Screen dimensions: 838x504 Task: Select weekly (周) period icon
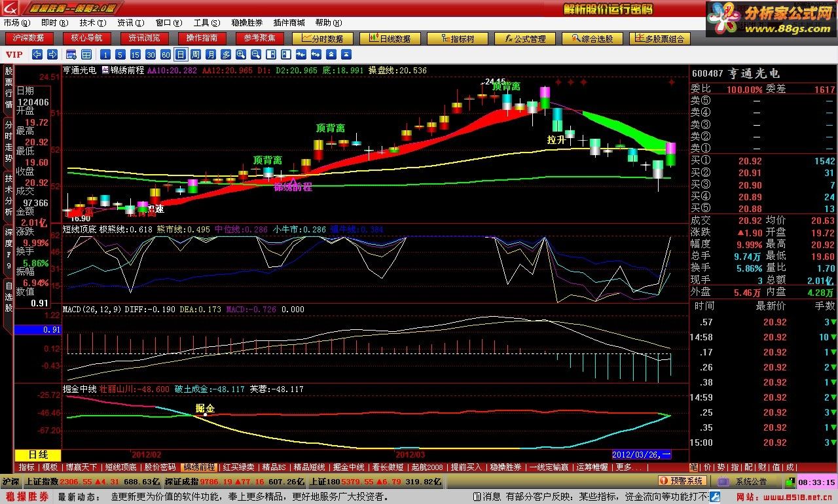tap(196, 54)
